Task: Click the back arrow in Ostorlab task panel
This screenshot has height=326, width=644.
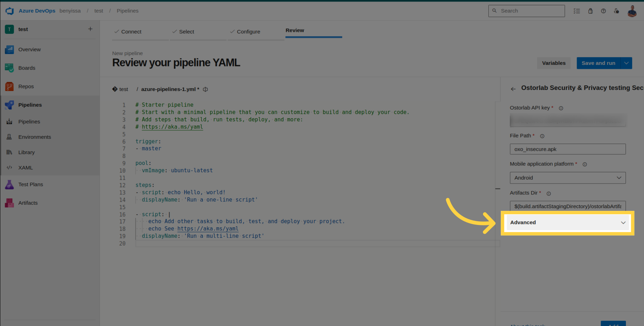Action: point(513,89)
